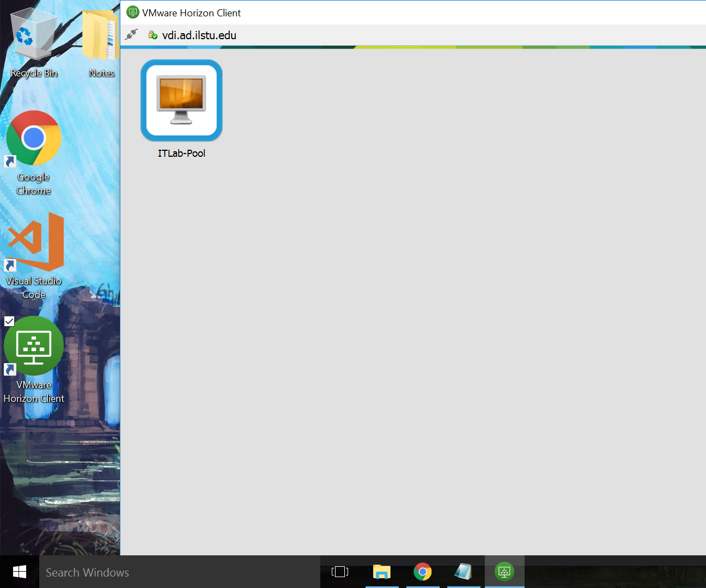Click the Windows Start button

pos(19,572)
